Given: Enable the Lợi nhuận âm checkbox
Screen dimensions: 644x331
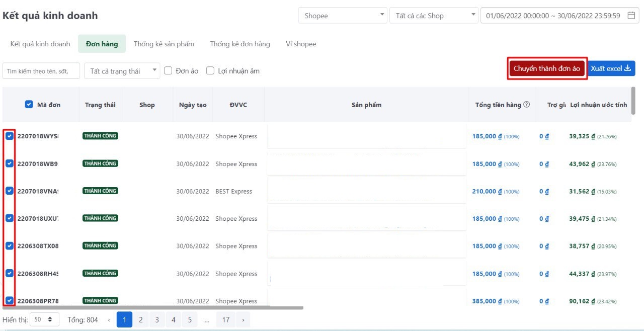Looking at the screenshot, I should 210,71.
